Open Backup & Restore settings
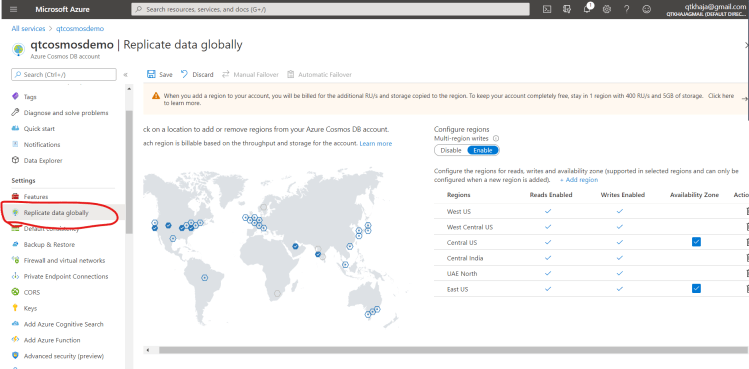 coord(49,244)
